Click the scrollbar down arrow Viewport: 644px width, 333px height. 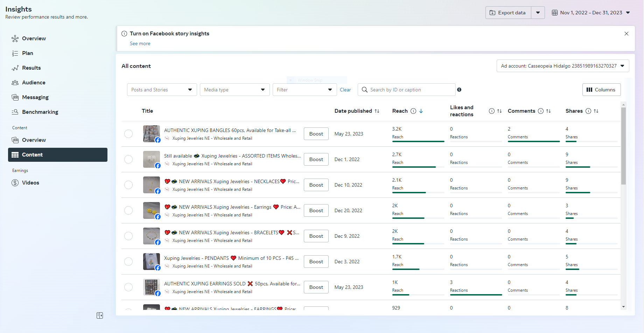pyautogui.click(x=623, y=307)
